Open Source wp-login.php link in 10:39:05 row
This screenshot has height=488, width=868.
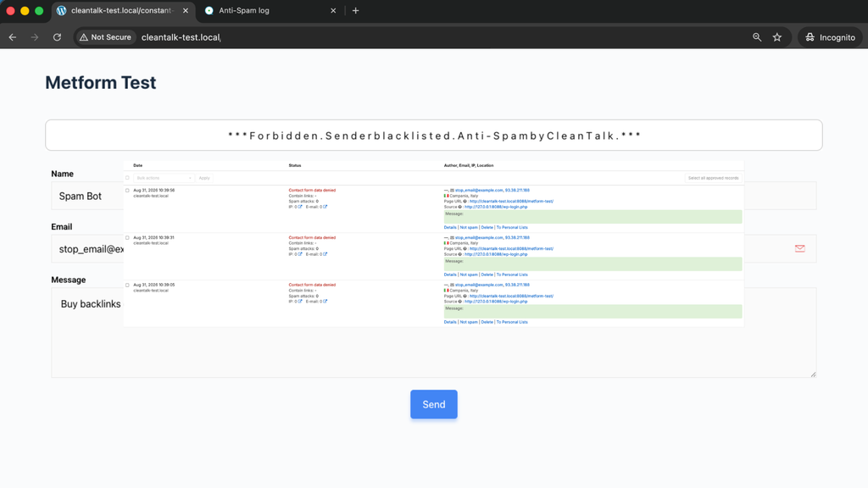(x=495, y=302)
